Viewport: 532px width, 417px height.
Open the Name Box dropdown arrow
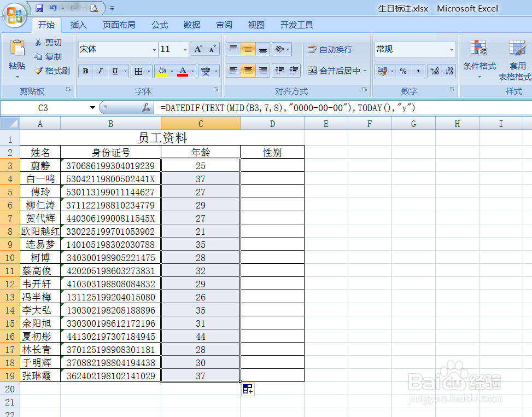[92, 108]
